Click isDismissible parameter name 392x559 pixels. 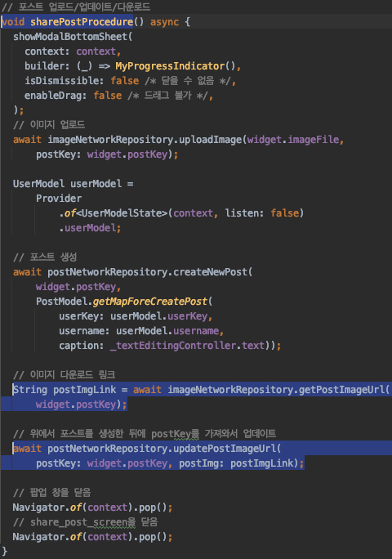tap(61, 81)
